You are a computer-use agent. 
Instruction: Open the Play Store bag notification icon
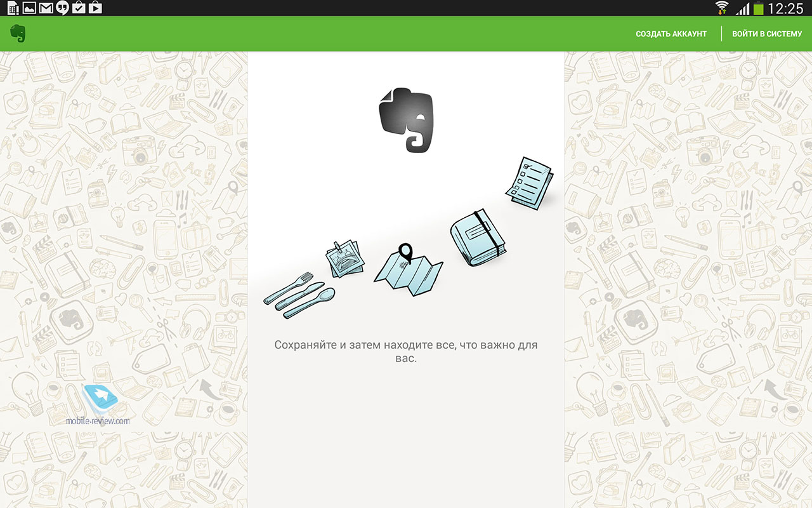[x=95, y=8]
